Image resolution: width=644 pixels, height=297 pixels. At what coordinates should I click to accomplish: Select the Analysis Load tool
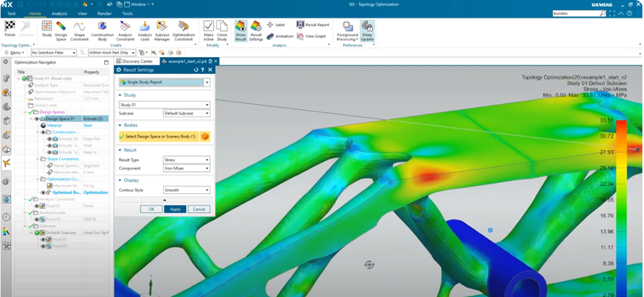145,30
